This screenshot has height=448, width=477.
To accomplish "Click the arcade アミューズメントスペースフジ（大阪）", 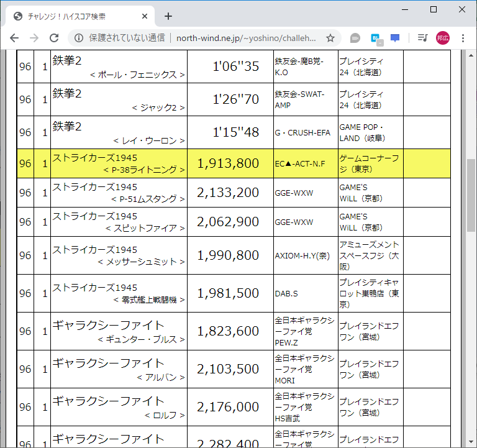I will coord(369,255).
